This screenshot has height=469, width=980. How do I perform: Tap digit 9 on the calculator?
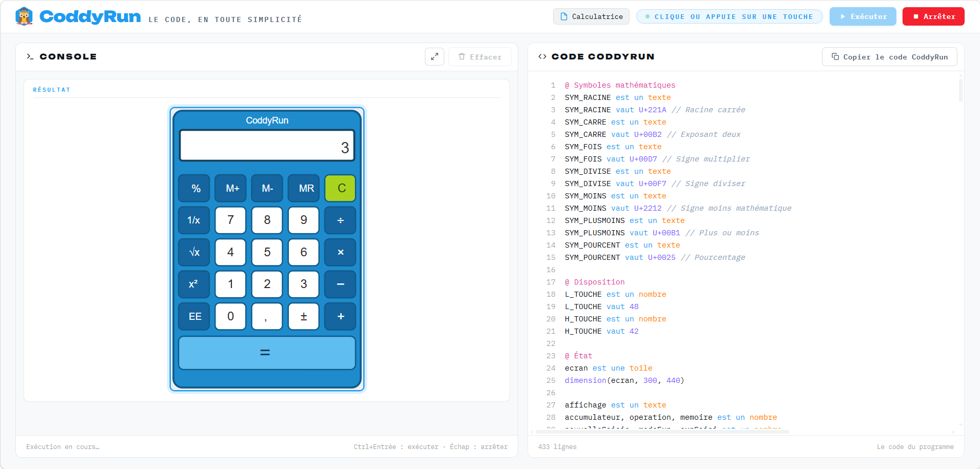click(x=304, y=220)
